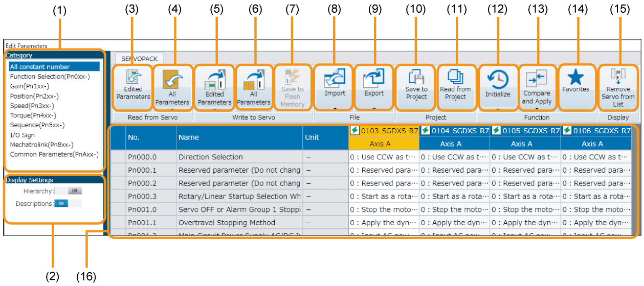Click All Parameters under Write to Servo
The image size is (644, 286).
[253, 88]
